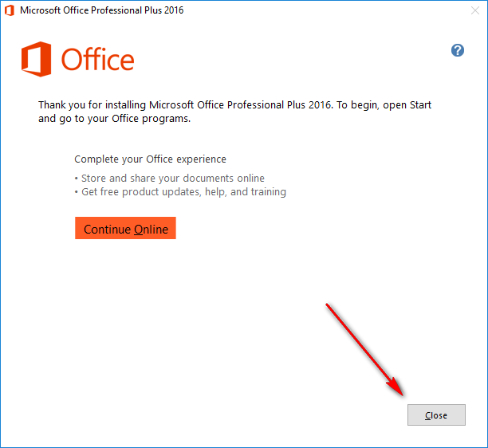The width and height of the screenshot is (488, 448).
Task: Open help with the blue question mark
Action: [458, 50]
